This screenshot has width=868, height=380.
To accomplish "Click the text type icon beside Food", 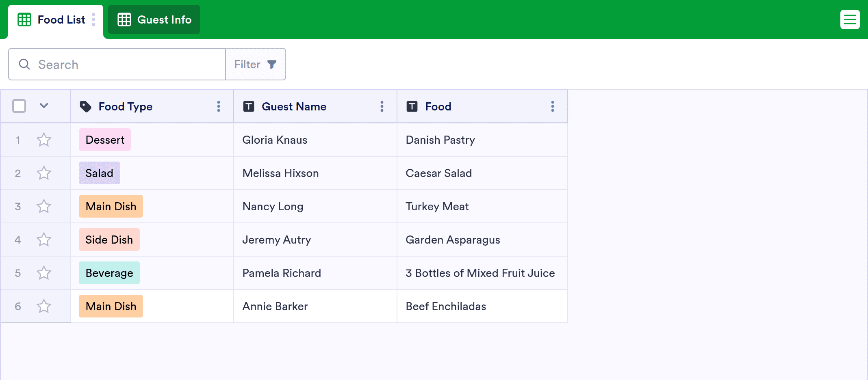I will click(412, 106).
